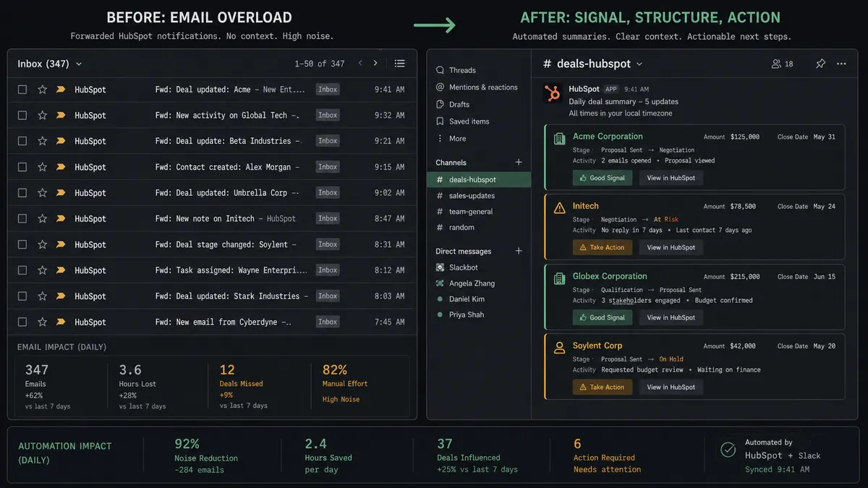The image size is (868, 488).
Task: Add a new channel with plus icon
Action: point(518,163)
